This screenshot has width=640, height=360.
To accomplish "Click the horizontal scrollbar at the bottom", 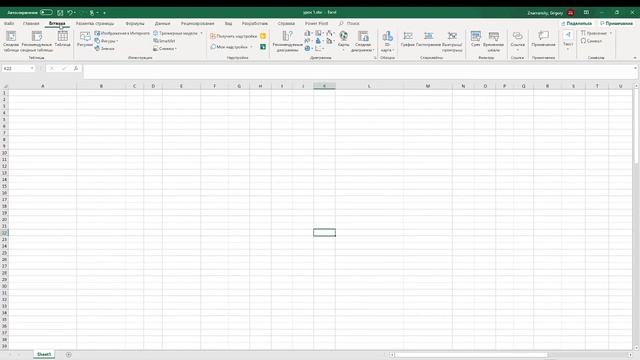I will click(471, 355).
